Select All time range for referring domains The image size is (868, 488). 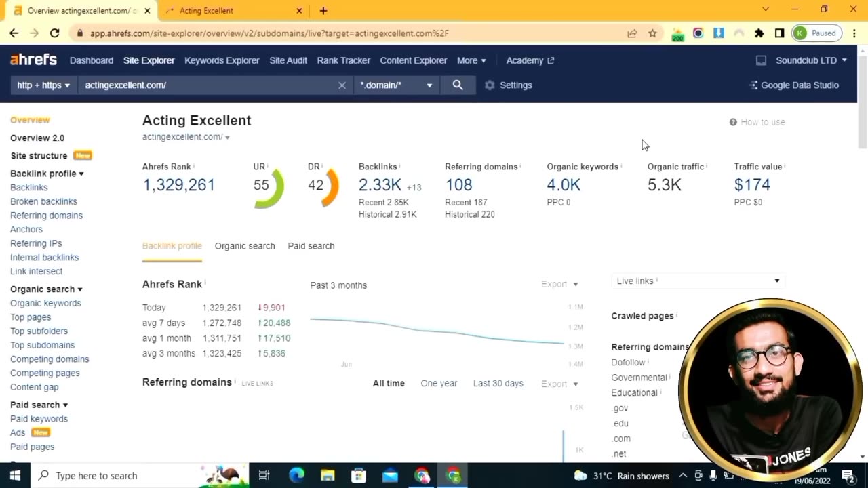[389, 384]
